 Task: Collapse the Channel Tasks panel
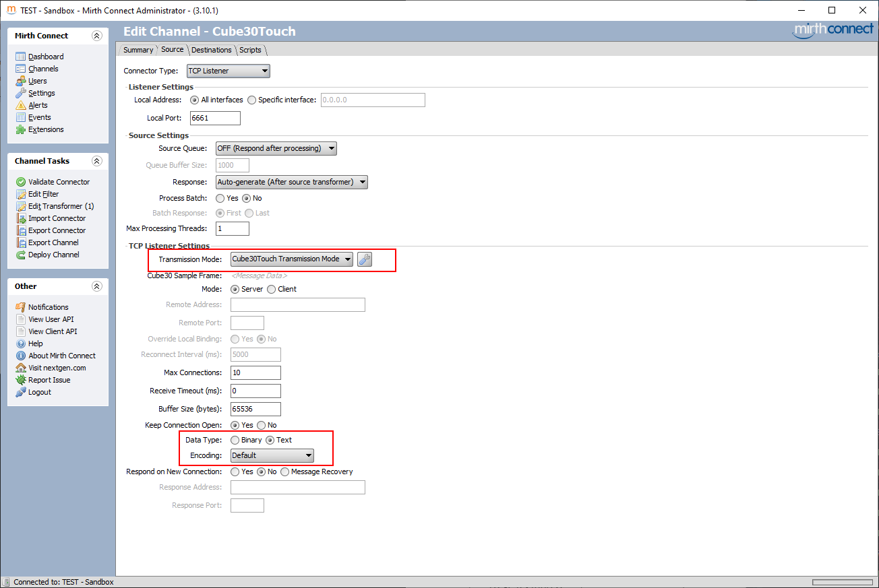tap(96, 161)
